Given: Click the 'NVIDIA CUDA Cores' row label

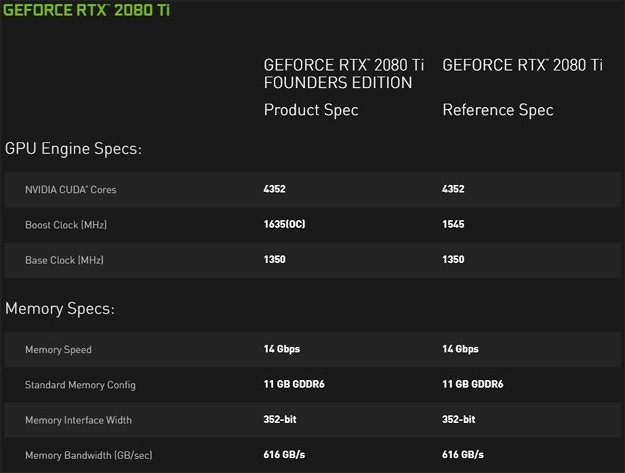Looking at the screenshot, I should 71,190.
